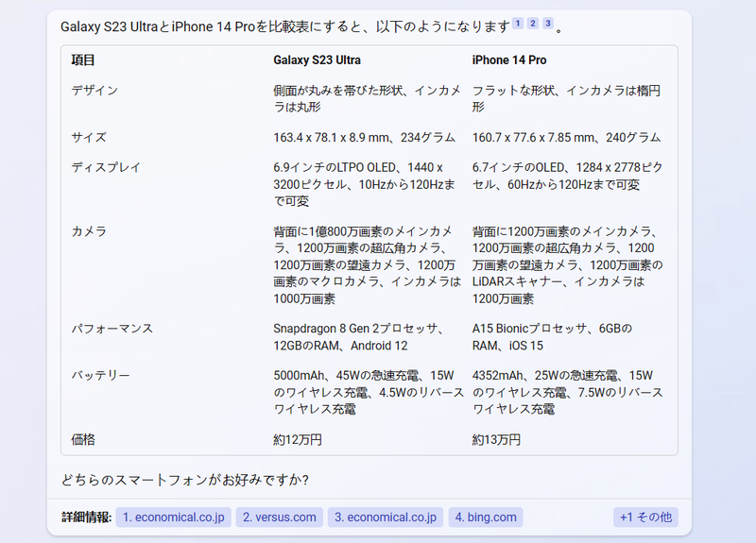
Task: Open the 3. economical.co.jp source link
Action: (386, 517)
